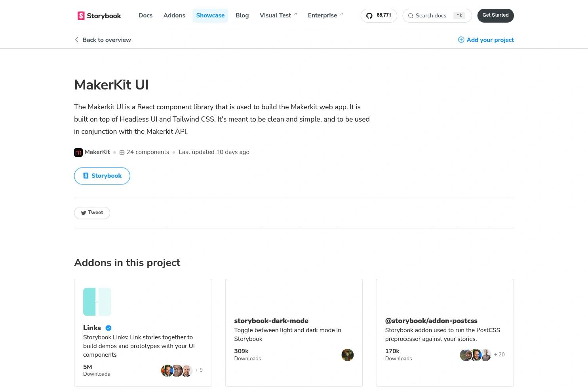Image resolution: width=588 pixels, height=392 pixels.
Task: Open Enterprise external link
Action: point(325,15)
